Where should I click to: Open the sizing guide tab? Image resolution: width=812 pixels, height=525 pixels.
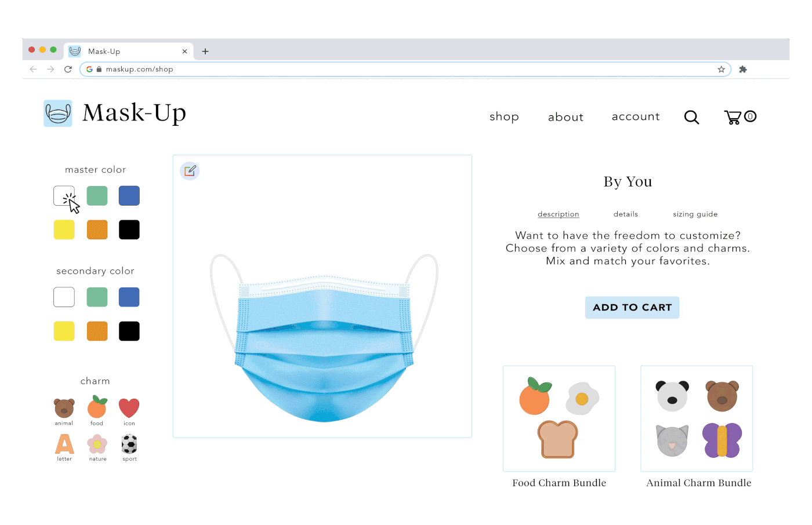pos(695,214)
